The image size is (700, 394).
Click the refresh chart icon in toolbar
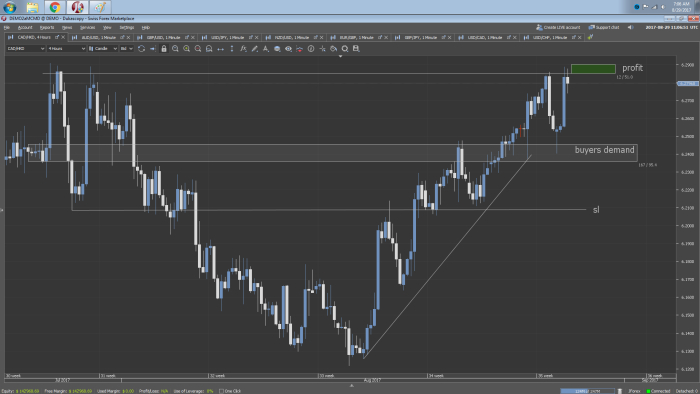[x=142, y=49]
